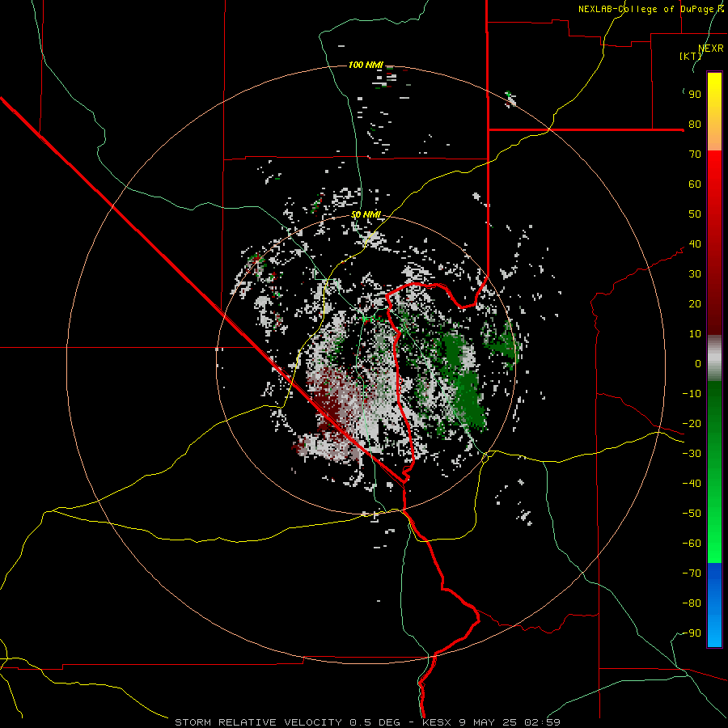
Task: Select the 80 value on velocity scale
Action: tap(695, 125)
